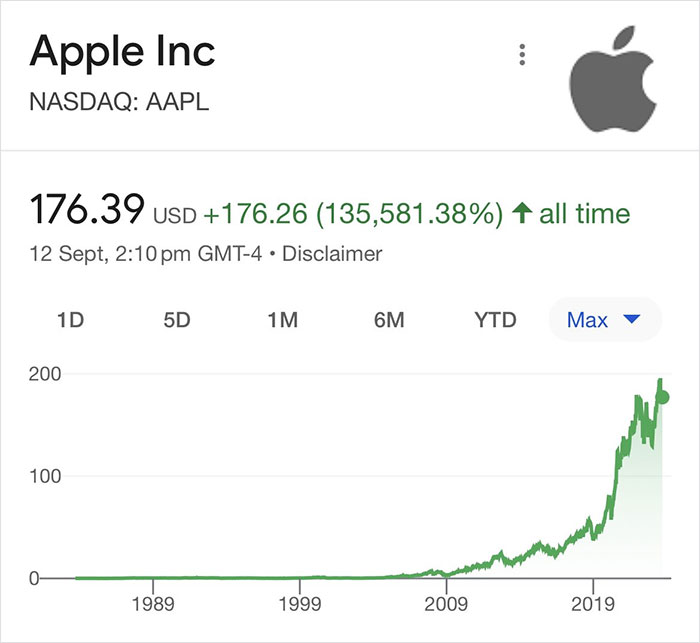Click the 2019 label on x-axis

(592, 605)
